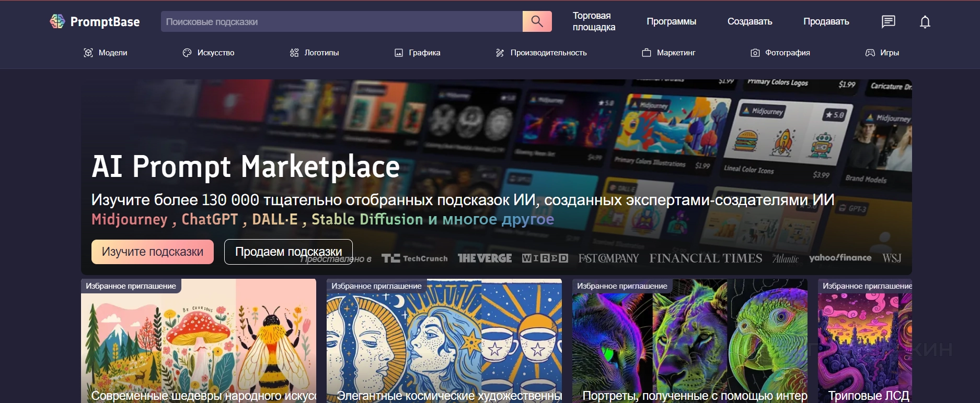Select the 'Производительность' category label
Screen dimensions: 980x403
coord(548,53)
